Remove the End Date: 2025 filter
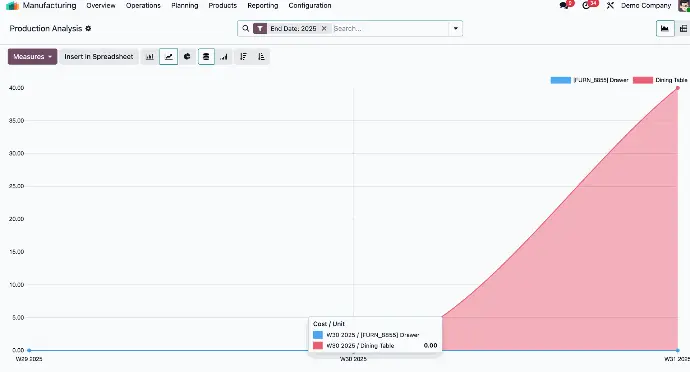 (x=324, y=29)
